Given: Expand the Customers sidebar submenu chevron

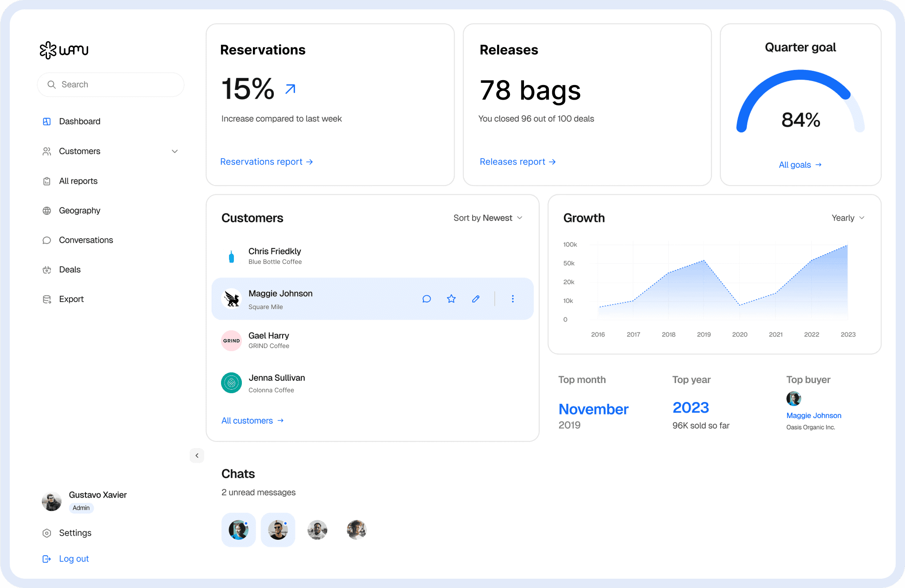Looking at the screenshot, I should [175, 151].
